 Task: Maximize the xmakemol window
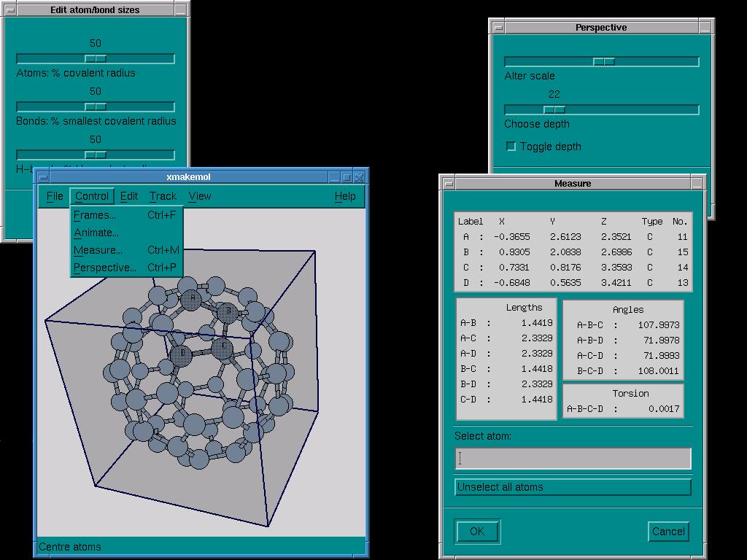347,177
